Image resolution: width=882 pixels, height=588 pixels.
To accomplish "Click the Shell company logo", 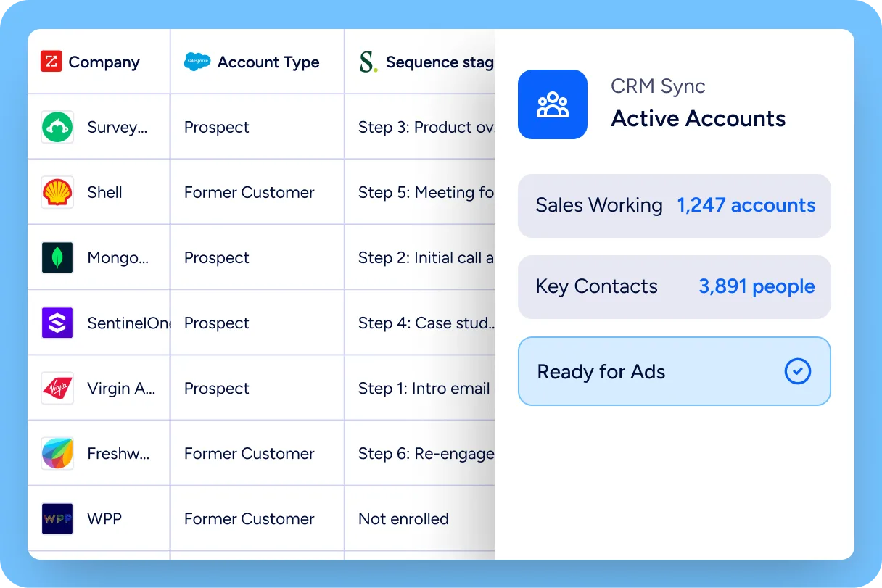I will 57,192.
